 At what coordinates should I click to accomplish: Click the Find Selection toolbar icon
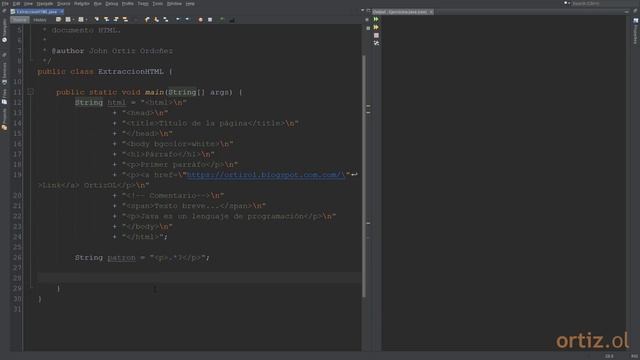(97, 20)
